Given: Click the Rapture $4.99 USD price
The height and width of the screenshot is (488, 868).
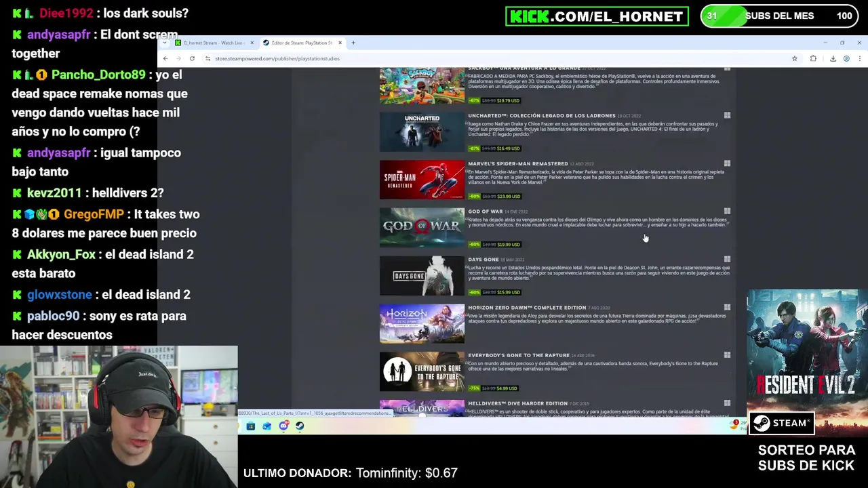Looking at the screenshot, I should (507, 388).
